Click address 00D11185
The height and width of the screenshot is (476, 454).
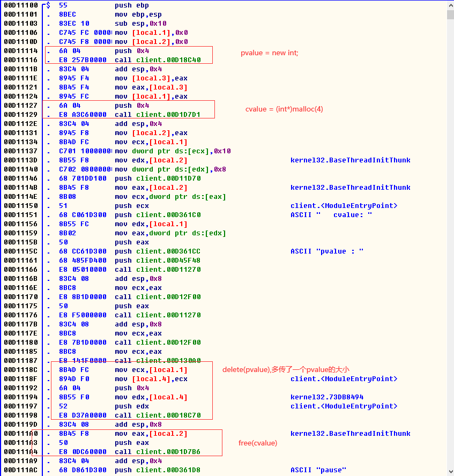[x=20, y=351]
